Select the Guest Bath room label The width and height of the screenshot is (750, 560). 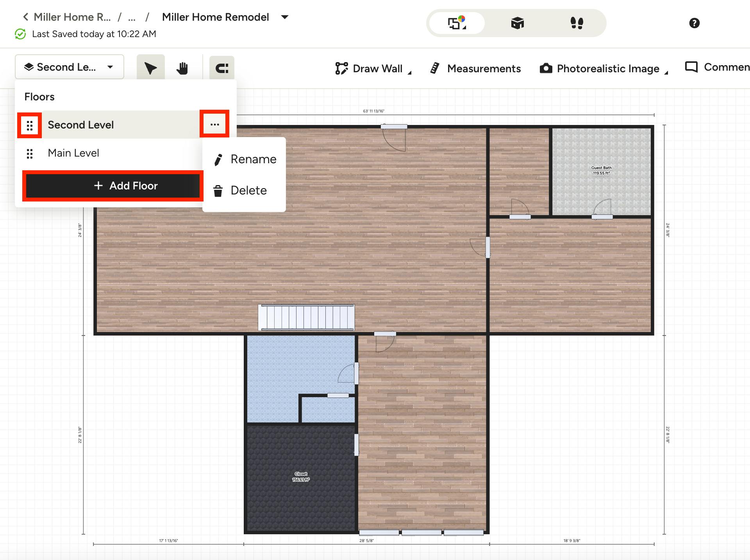[x=602, y=170]
